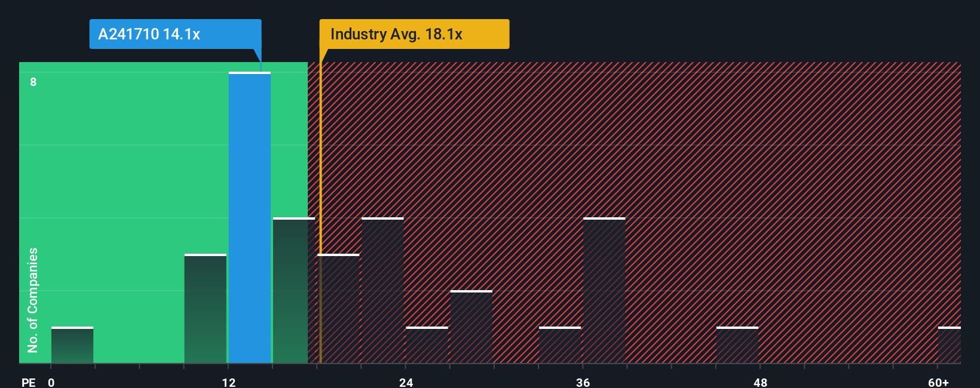Click the PE axis label
The image size is (980, 388).
(x=28, y=382)
